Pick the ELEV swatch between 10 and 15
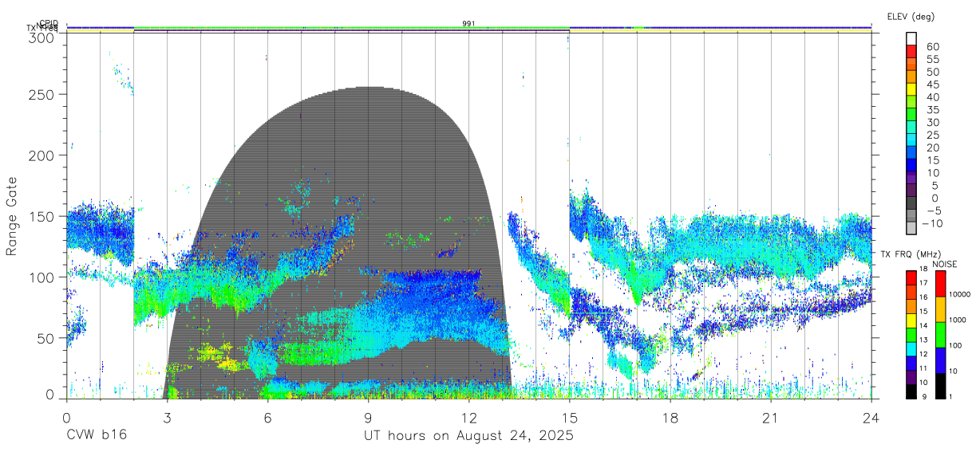Screen dimensions: 980x452 (911, 166)
